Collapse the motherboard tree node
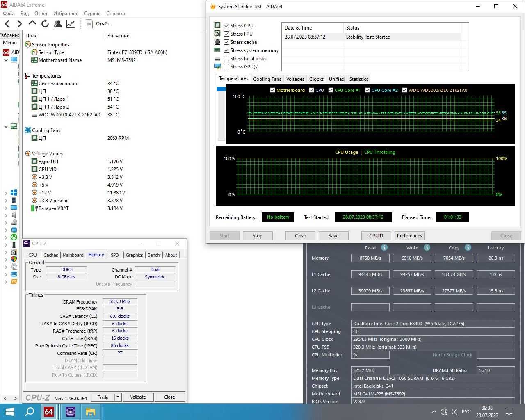This screenshot has height=420, width=525. point(6,126)
